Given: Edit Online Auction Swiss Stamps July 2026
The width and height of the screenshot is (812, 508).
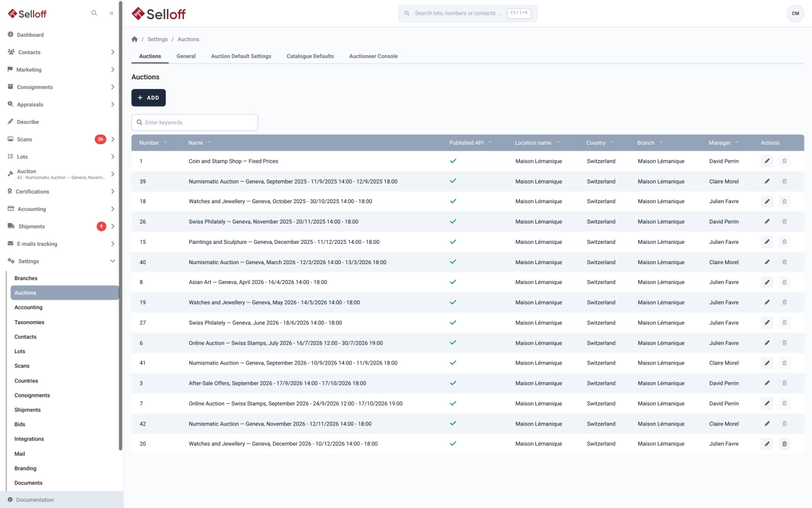Looking at the screenshot, I should (x=767, y=343).
